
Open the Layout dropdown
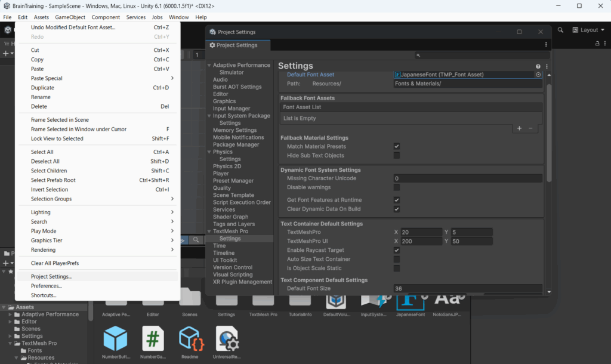coord(588,30)
